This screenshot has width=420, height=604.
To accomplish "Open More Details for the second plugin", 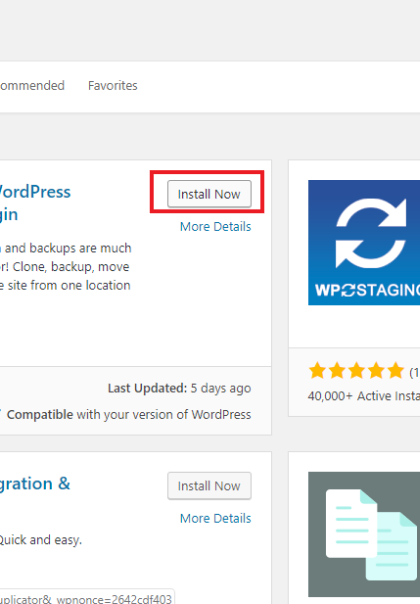I will (x=215, y=518).
